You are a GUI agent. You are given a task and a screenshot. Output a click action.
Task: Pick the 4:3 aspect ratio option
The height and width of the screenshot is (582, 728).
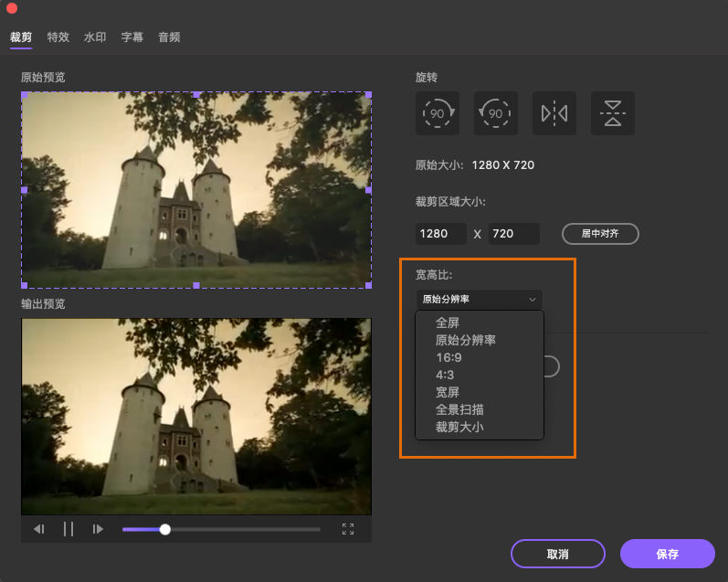[446, 375]
